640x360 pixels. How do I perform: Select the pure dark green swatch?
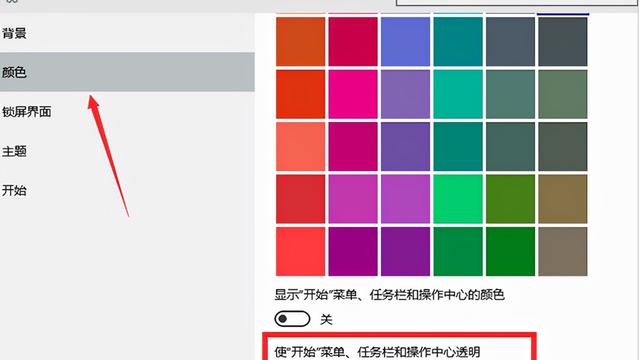[510, 251]
